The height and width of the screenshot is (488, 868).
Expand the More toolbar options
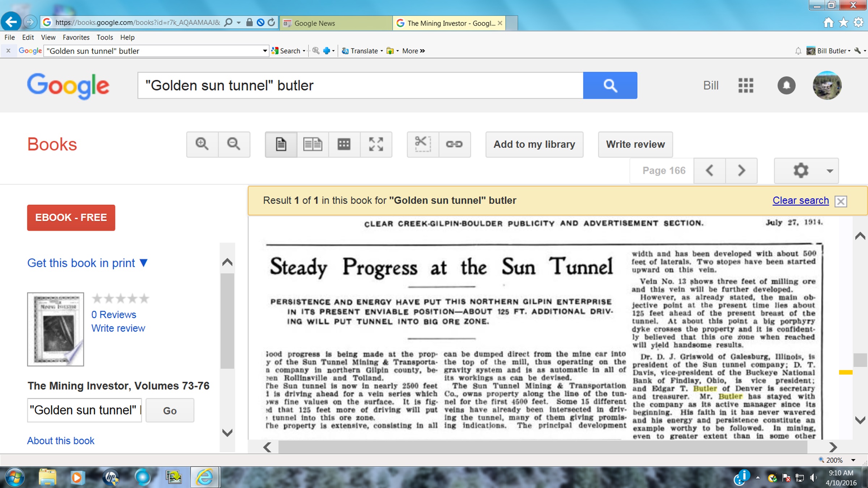pos(413,51)
